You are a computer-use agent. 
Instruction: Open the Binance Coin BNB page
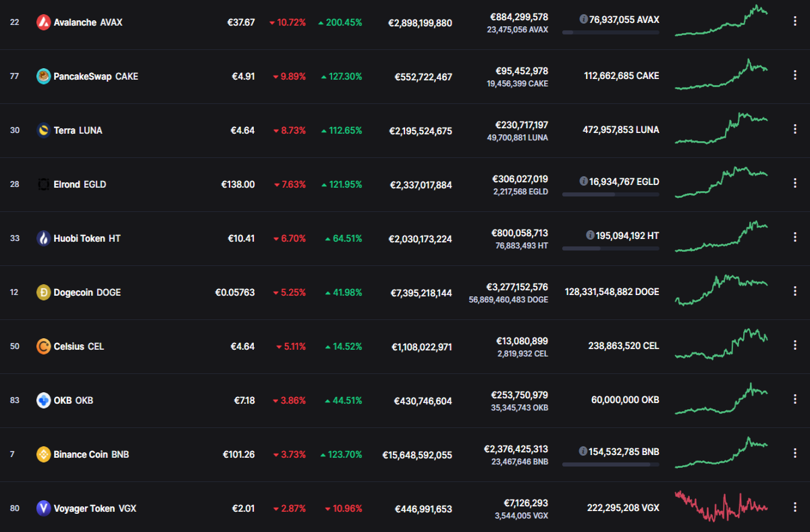pyautogui.click(x=91, y=454)
